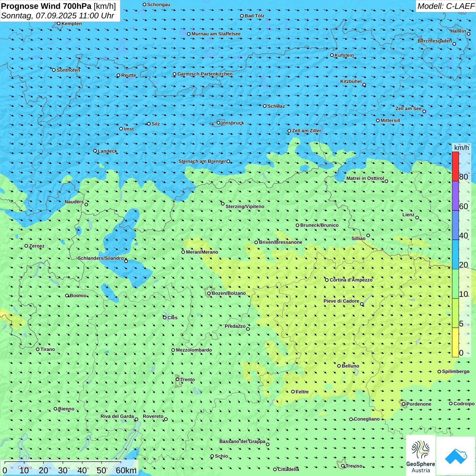Screen dimensions: 476x476
Task: Select the 'Pieve di Cadore' map label
Action: 341,301
